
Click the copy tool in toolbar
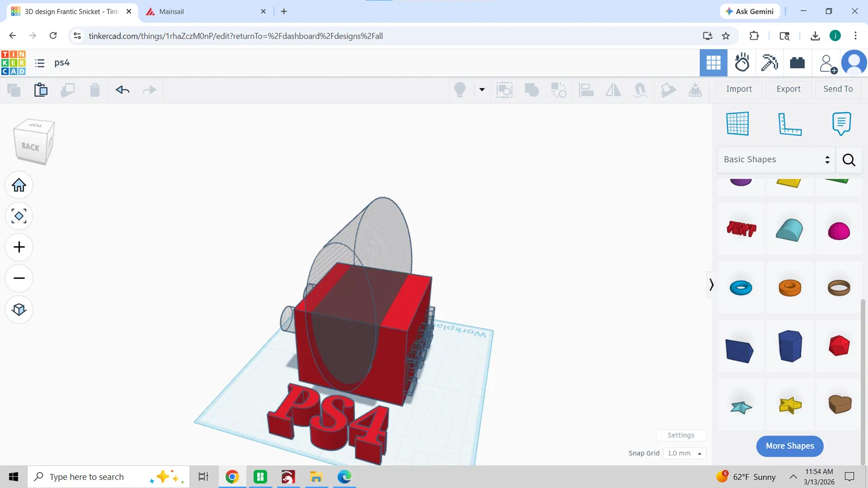[14, 90]
